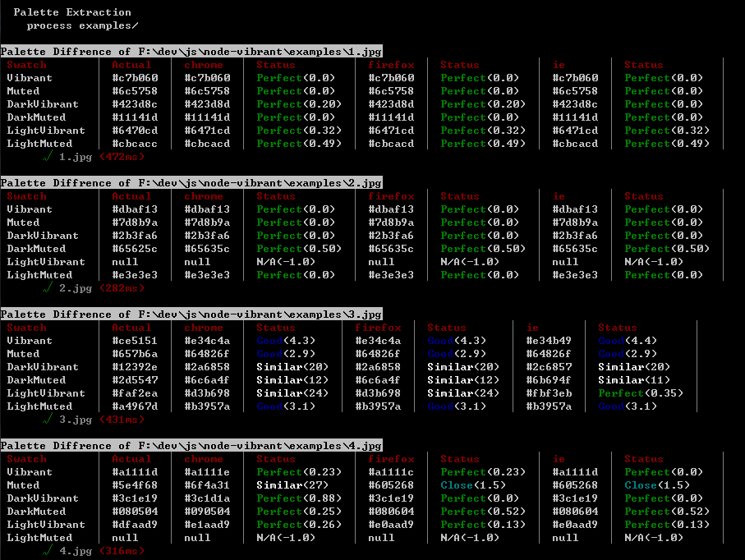The height and width of the screenshot is (560, 745).
Task: Click Actual value '#dfaad9' in 4.jpg table
Action: coord(135,525)
